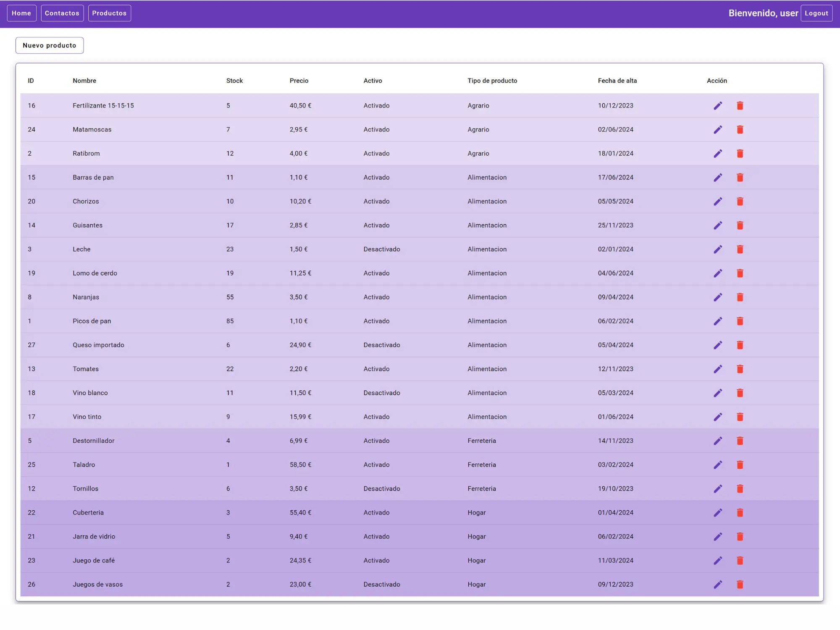Click the Precio column header
Screen dimensions: 840x630
[299, 81]
